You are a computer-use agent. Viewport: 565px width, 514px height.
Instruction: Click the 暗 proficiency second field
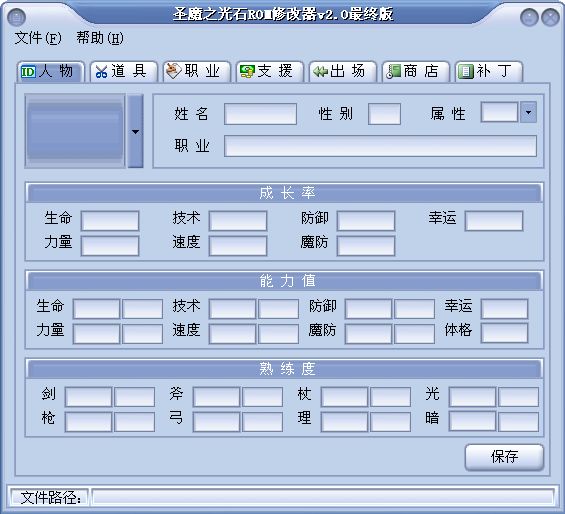[x=519, y=422]
